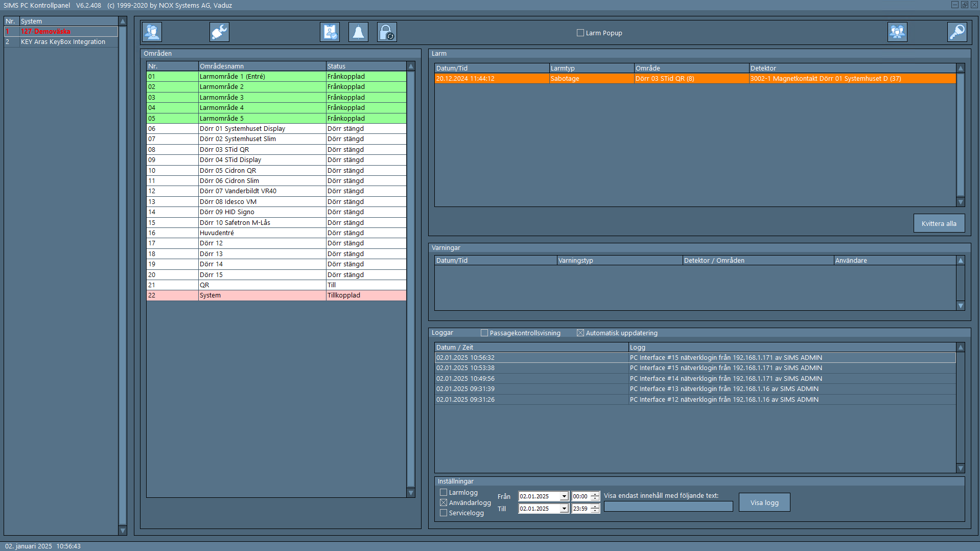The width and height of the screenshot is (980, 551).
Task: Enable the Larm Popup checkbox
Action: [x=580, y=33]
